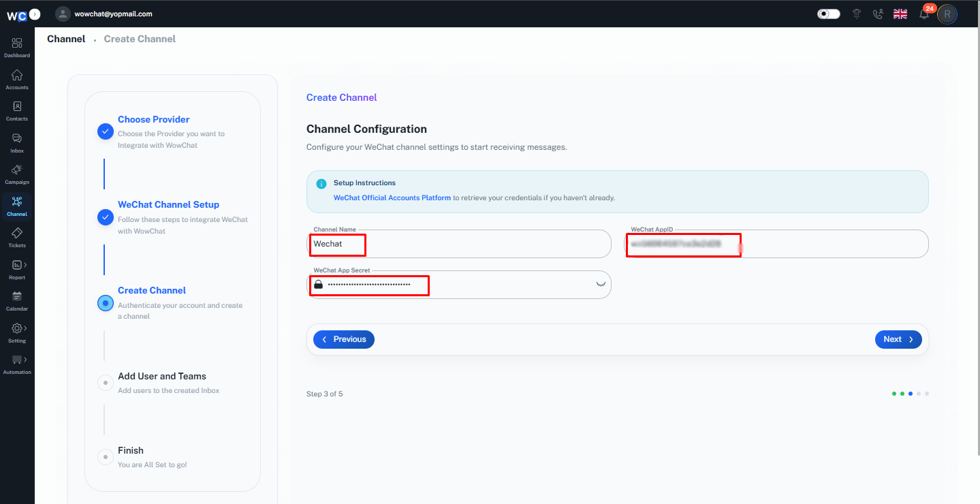The image size is (980, 504).
Task: Click the WeChat Channel Setup checkmark circle
Action: pyautogui.click(x=105, y=217)
